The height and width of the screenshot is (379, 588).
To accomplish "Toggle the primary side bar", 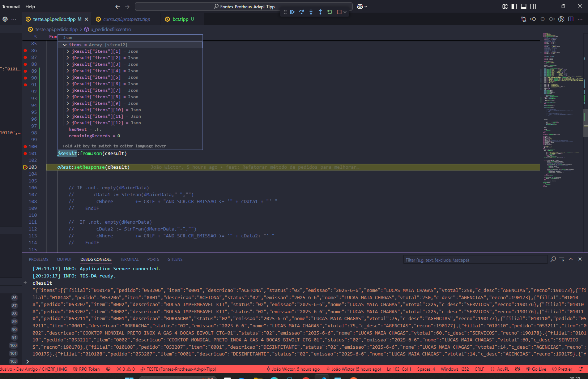I will point(514,7).
